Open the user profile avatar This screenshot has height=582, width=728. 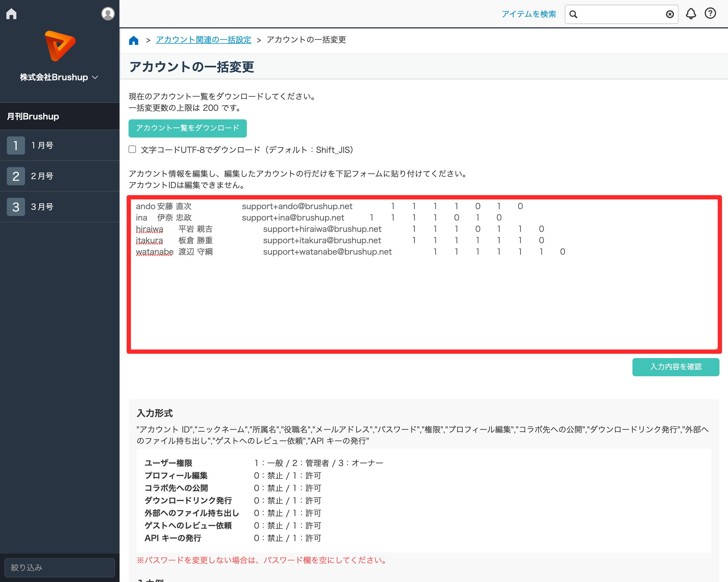point(108,14)
